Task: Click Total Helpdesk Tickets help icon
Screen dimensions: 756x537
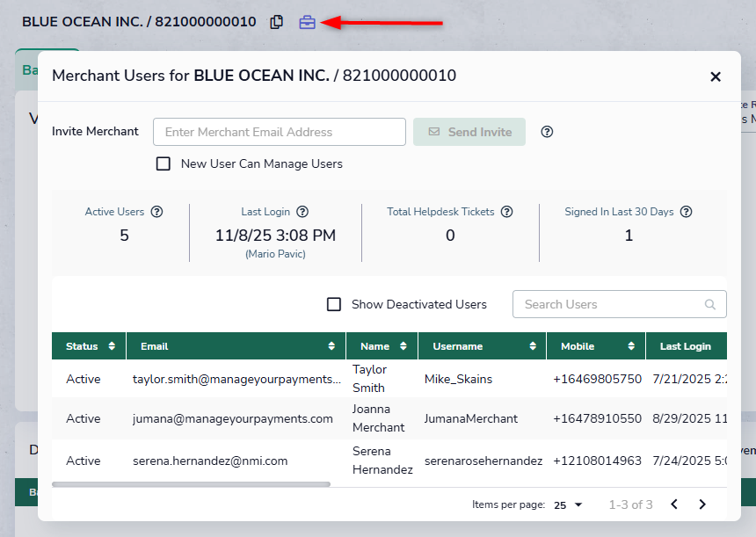Action: [507, 212]
